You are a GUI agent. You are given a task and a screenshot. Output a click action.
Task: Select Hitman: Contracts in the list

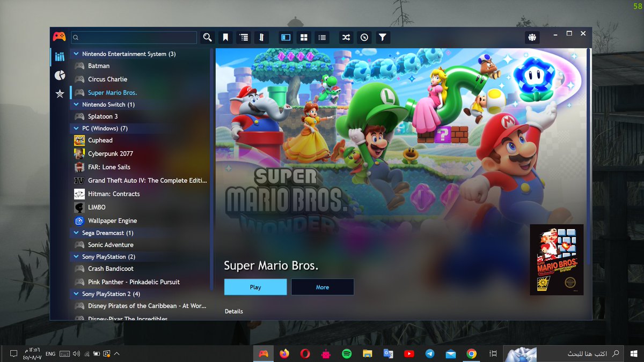coord(140,194)
